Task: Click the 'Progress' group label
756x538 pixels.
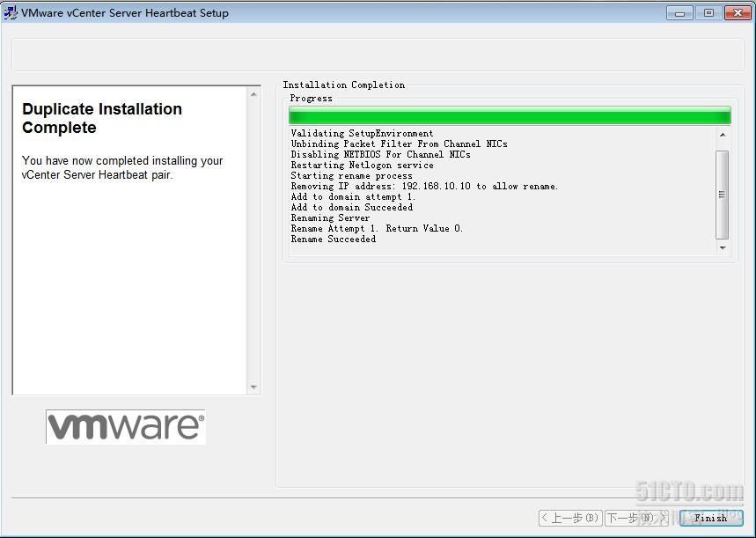Action: coord(311,99)
